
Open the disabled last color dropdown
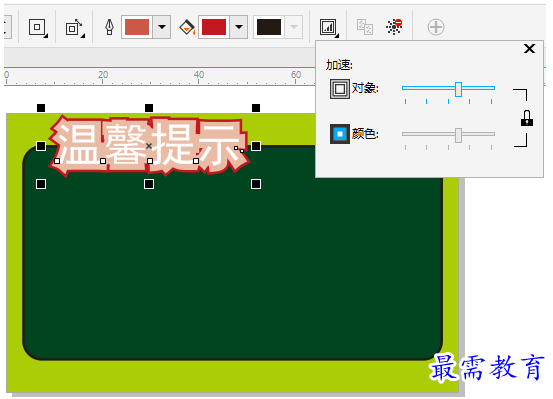coord(294,27)
